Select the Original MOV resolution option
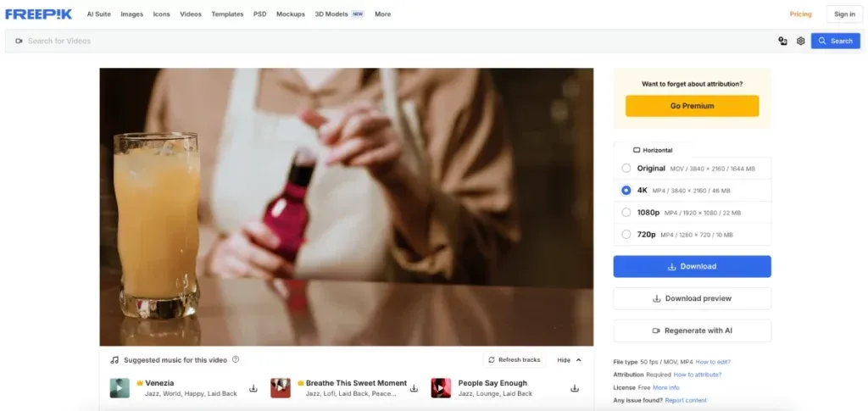The image size is (868, 411). coord(692,168)
